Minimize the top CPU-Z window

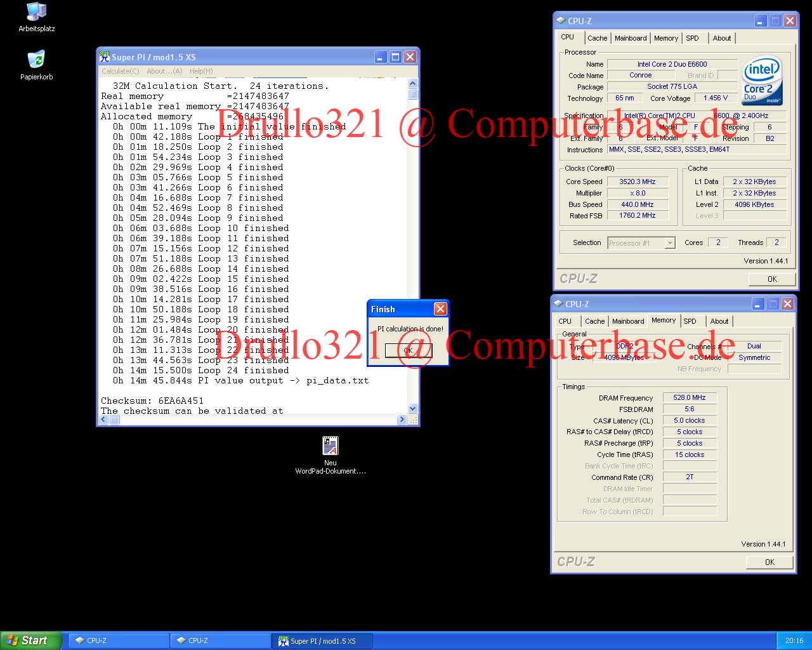pos(761,21)
